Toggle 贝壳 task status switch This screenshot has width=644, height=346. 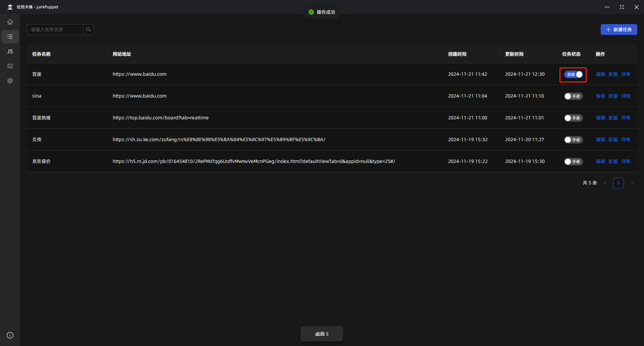pos(574,140)
